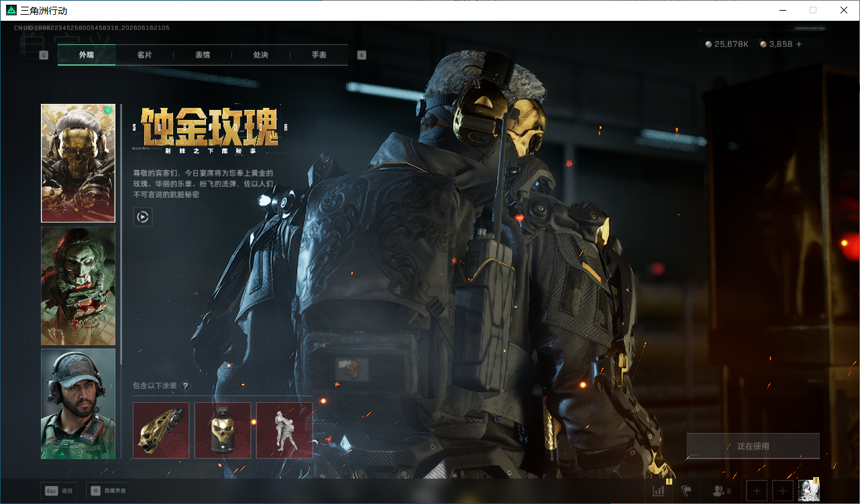
Task: Click the silver currency 25,678K balance
Action: pos(728,44)
